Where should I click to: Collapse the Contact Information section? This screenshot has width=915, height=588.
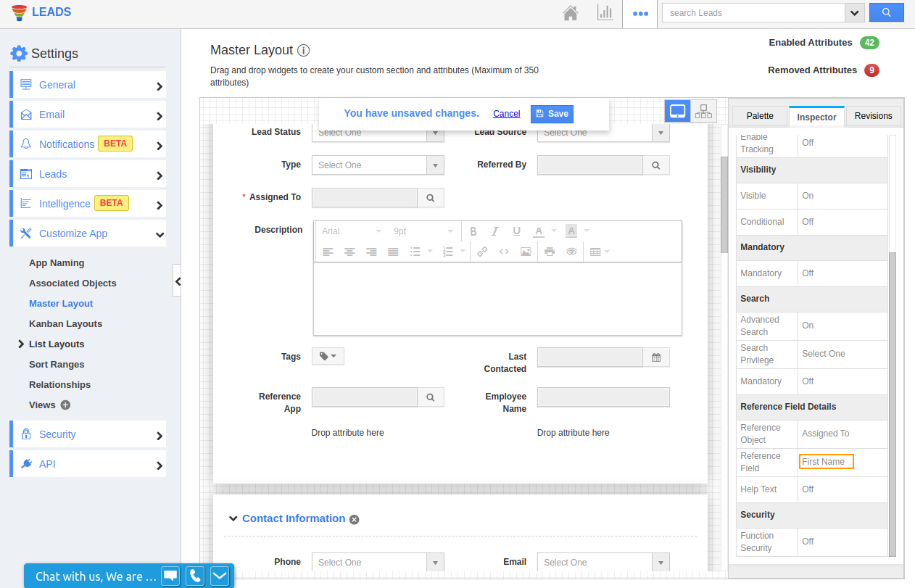(x=233, y=518)
